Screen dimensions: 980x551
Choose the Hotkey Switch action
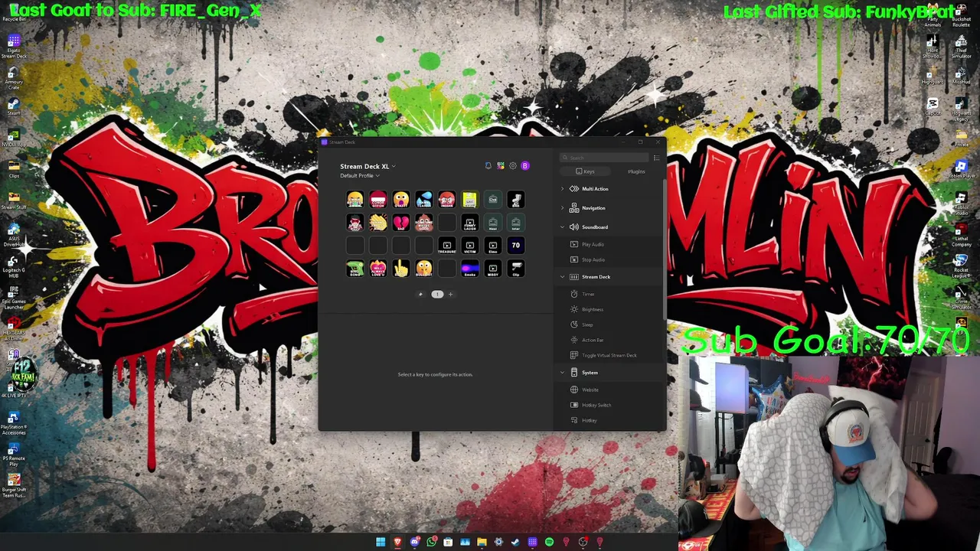(x=596, y=405)
